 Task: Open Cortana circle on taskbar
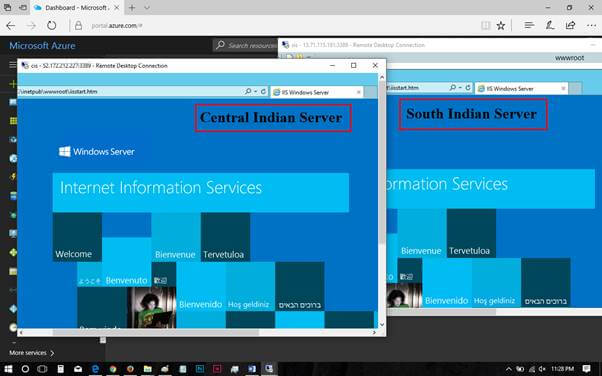(x=25, y=369)
